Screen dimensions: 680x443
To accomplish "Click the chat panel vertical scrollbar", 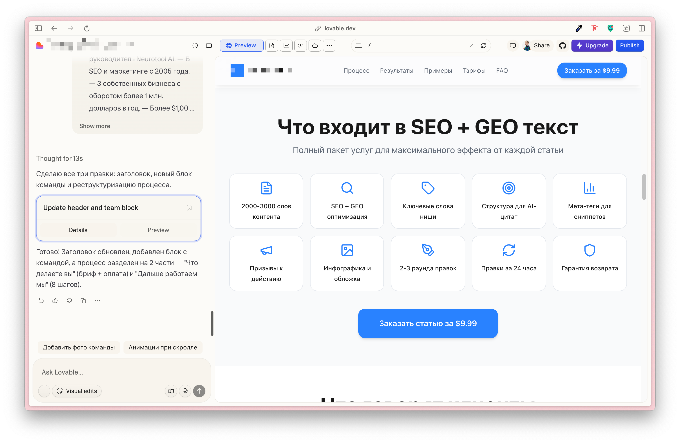I will [212, 323].
